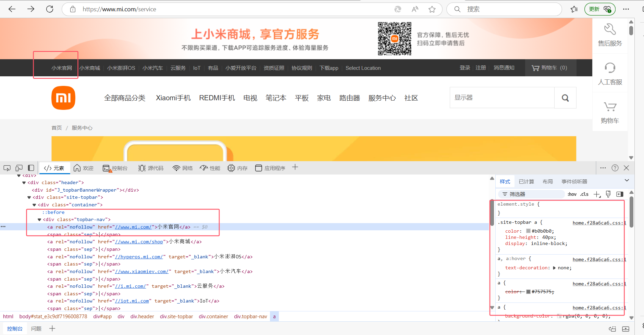Click the browser forward arrow

(31, 9)
